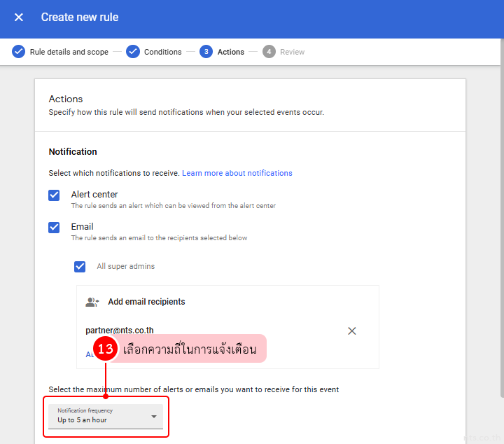The height and width of the screenshot is (444, 504).
Task: Click the step 3 number circle
Action: [x=206, y=52]
